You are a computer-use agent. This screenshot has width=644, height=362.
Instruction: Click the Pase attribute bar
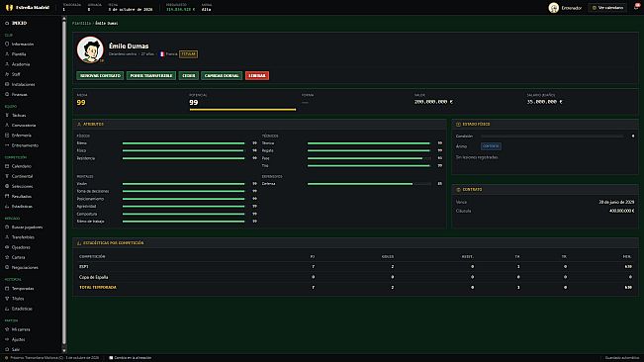tap(369, 158)
